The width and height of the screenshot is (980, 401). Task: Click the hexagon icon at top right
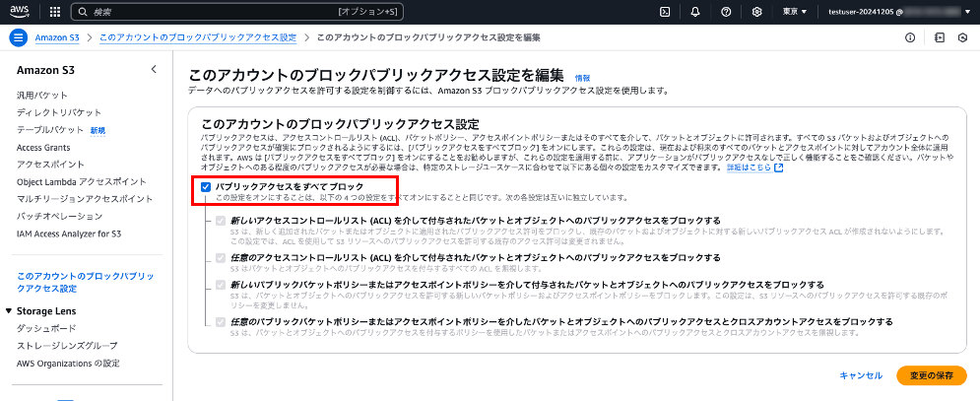[x=962, y=37]
